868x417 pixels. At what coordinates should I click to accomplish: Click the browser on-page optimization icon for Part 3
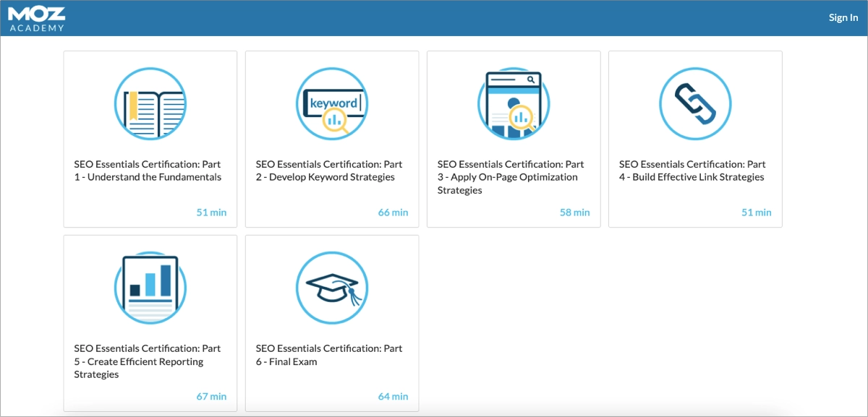[x=514, y=103]
